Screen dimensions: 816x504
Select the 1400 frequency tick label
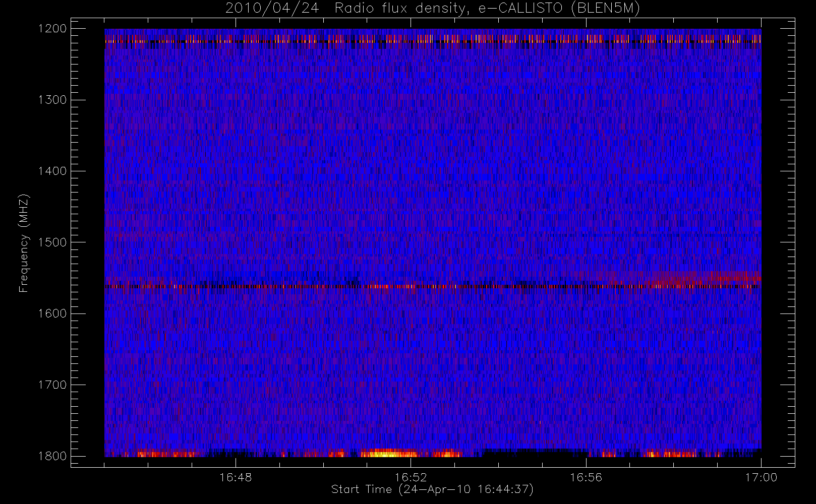(52, 171)
